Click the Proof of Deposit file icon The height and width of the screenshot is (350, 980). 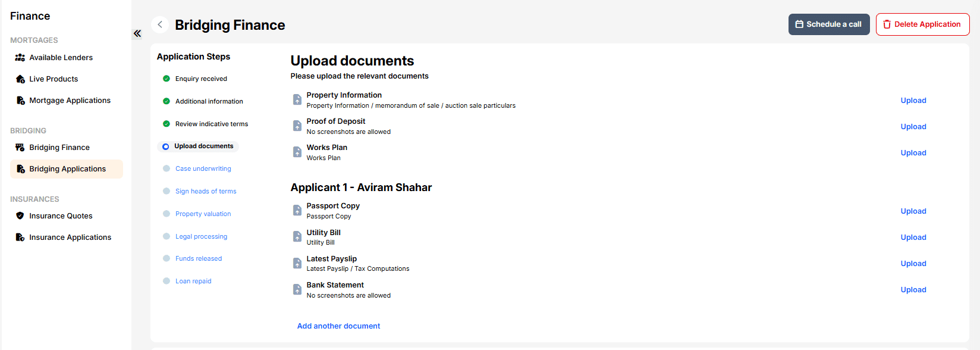297,126
